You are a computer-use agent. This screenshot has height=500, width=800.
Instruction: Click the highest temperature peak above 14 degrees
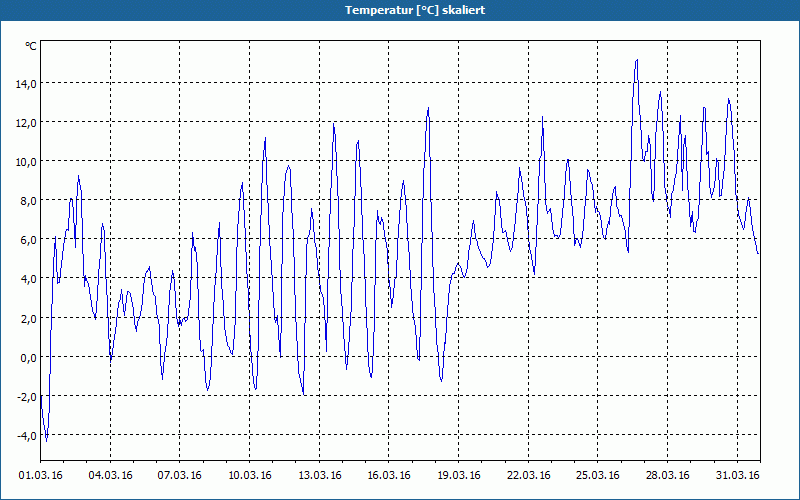pos(636,60)
